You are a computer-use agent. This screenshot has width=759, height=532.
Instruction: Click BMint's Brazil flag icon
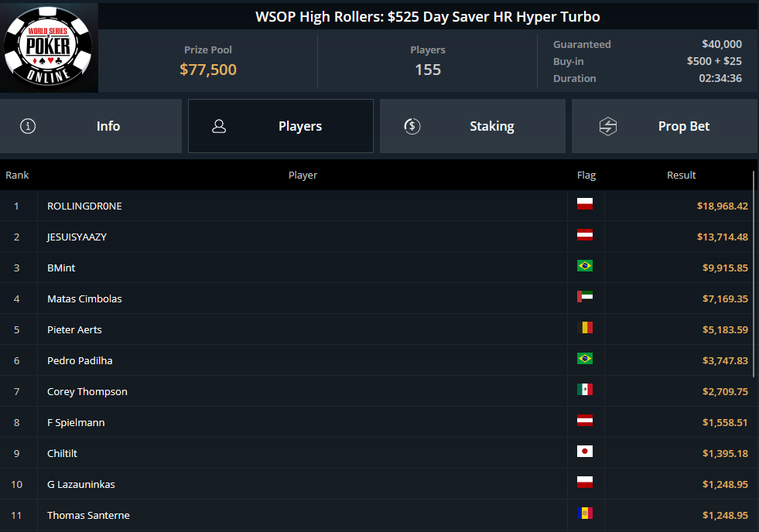(584, 267)
